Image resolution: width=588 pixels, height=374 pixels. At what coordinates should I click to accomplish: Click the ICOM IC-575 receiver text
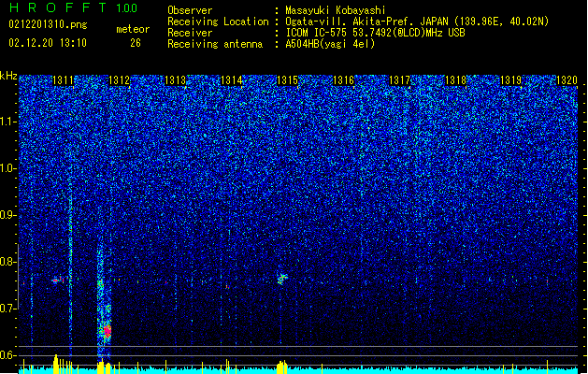pos(376,33)
